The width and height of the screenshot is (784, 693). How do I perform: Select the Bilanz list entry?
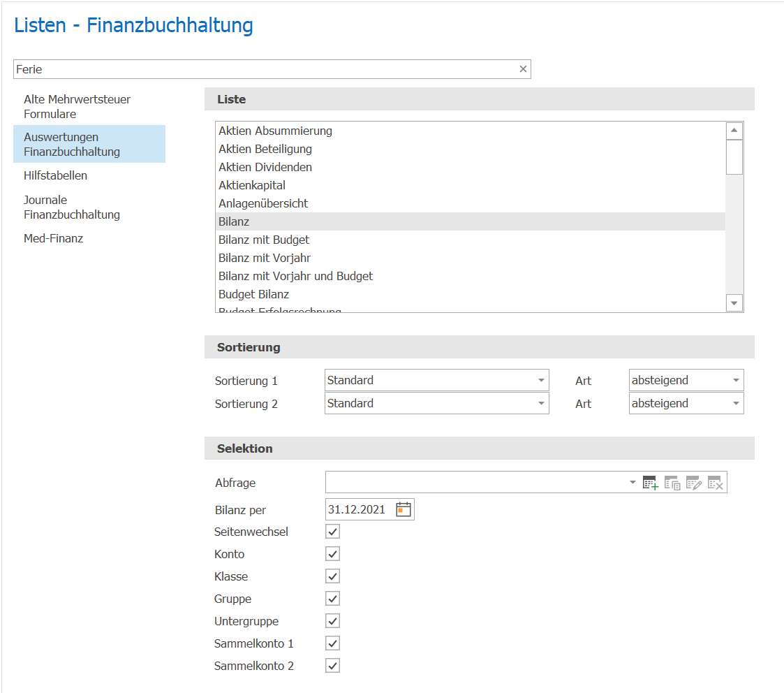(x=471, y=221)
